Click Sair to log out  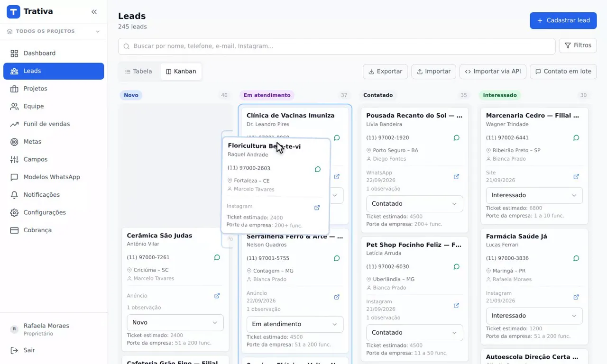point(54,350)
